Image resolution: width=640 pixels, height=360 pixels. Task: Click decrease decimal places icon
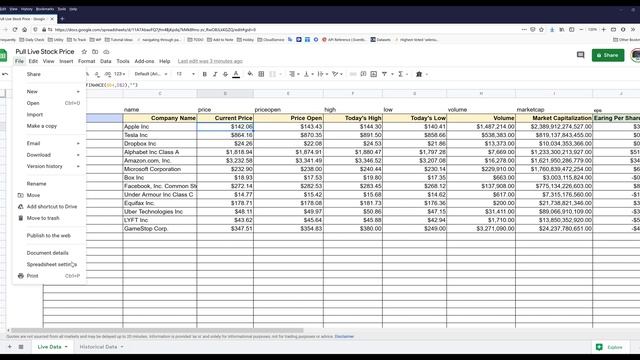97,74
